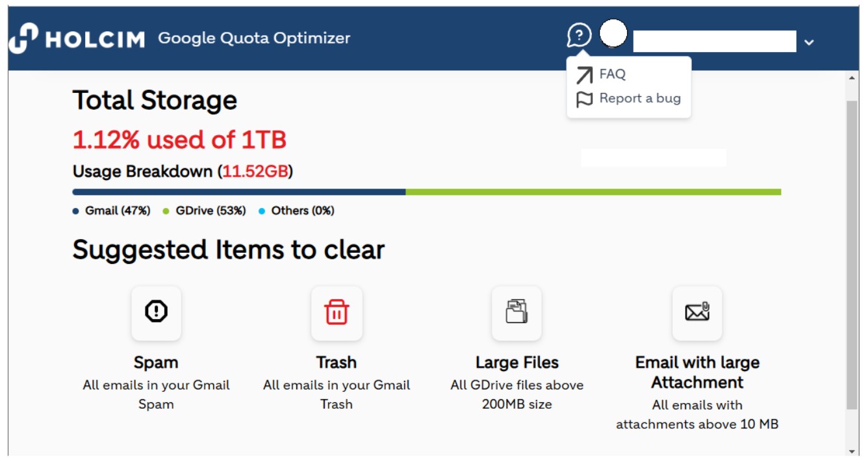Image resolution: width=868 pixels, height=466 pixels.
Task: Click the Gmail (47%) legend item
Action: click(112, 211)
